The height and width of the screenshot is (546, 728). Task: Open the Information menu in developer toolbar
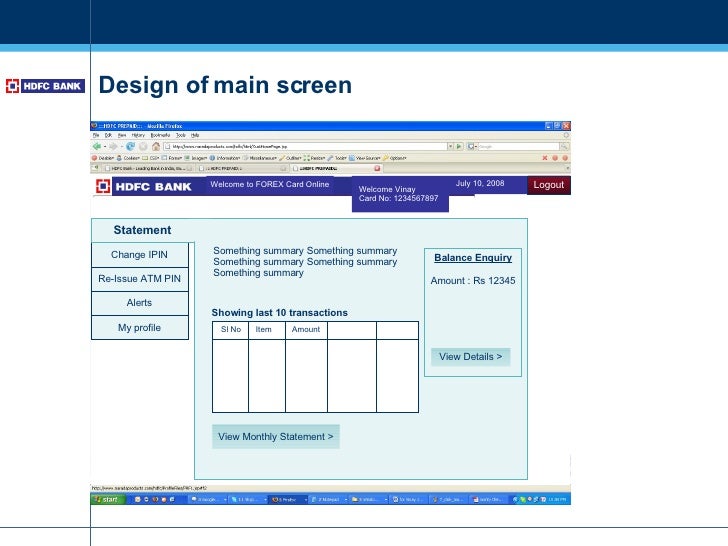coord(225,158)
